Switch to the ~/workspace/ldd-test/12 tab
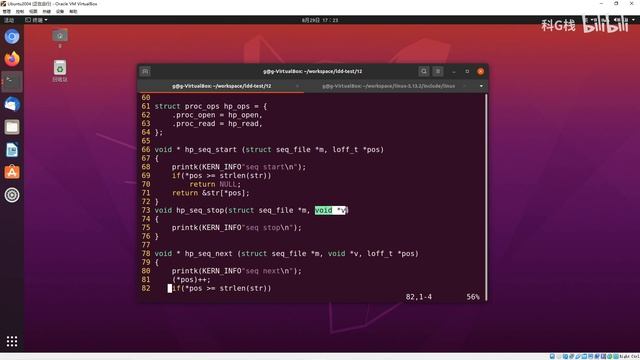 221,86
